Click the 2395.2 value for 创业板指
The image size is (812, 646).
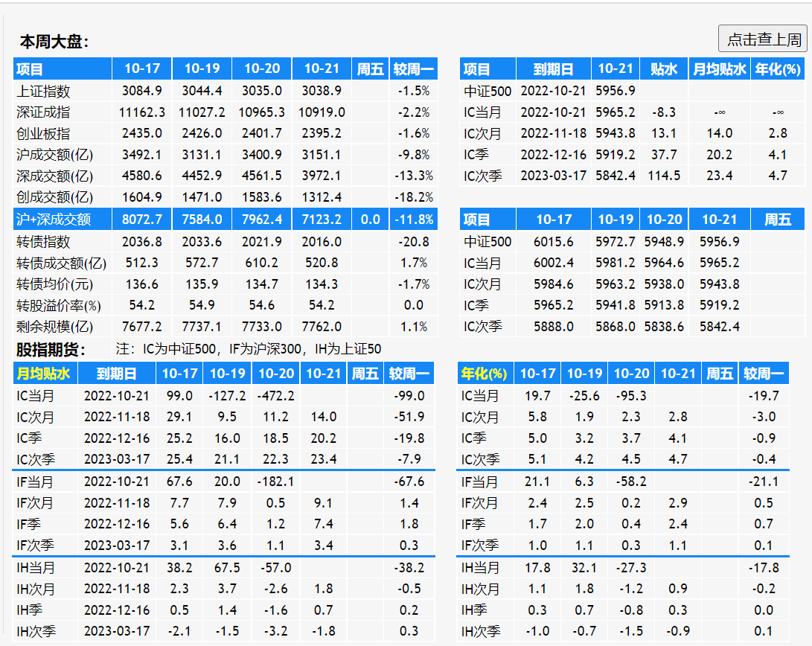(x=322, y=133)
